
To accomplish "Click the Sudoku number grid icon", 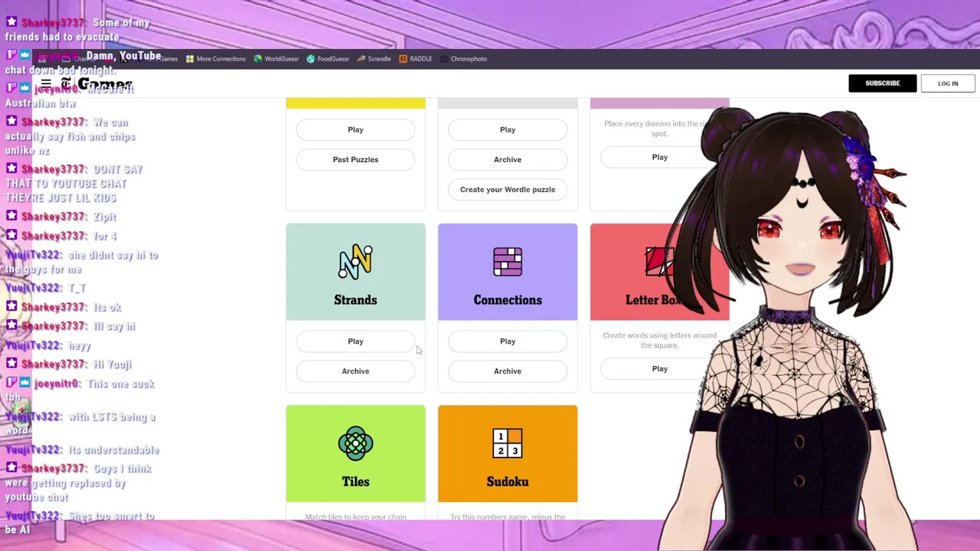I will 508,443.
